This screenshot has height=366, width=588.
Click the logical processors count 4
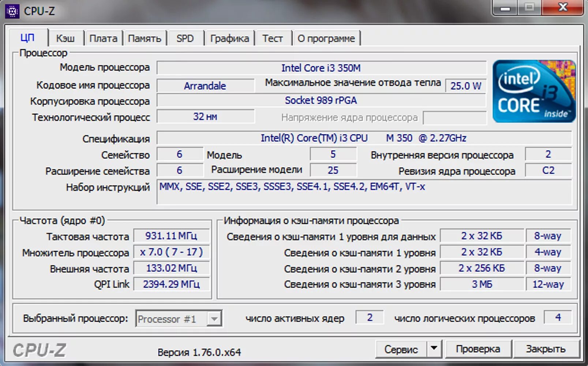558,317
